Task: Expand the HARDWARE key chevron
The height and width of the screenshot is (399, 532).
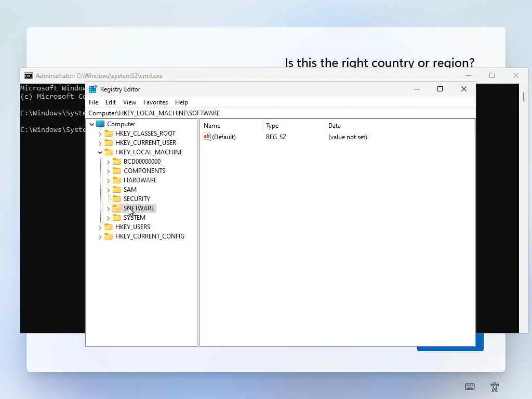Action: click(x=108, y=180)
